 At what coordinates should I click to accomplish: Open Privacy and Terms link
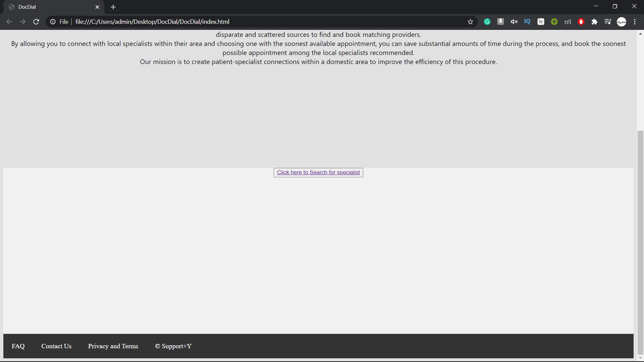coord(113,346)
